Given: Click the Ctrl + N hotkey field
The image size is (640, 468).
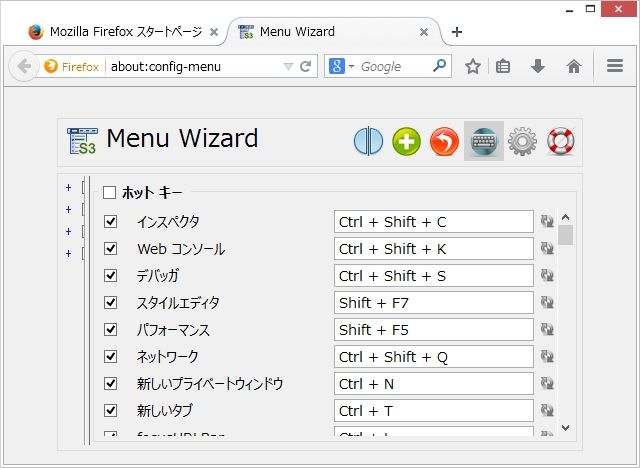Looking at the screenshot, I should tap(433, 384).
